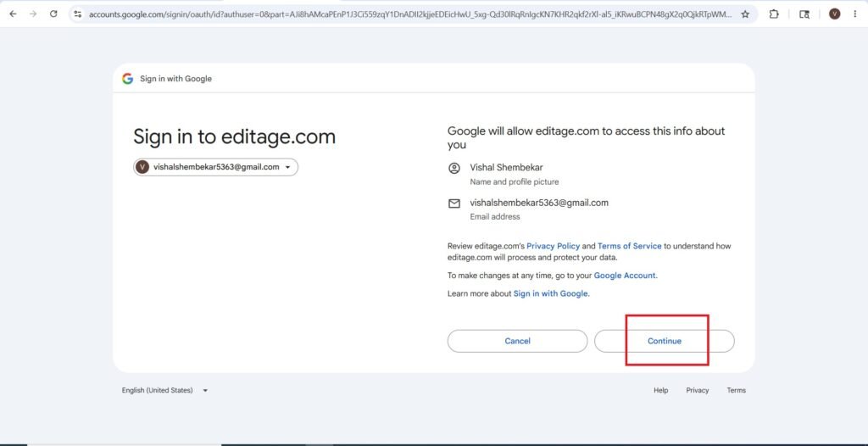
Task: Click the address bar URL
Action: coord(409,14)
